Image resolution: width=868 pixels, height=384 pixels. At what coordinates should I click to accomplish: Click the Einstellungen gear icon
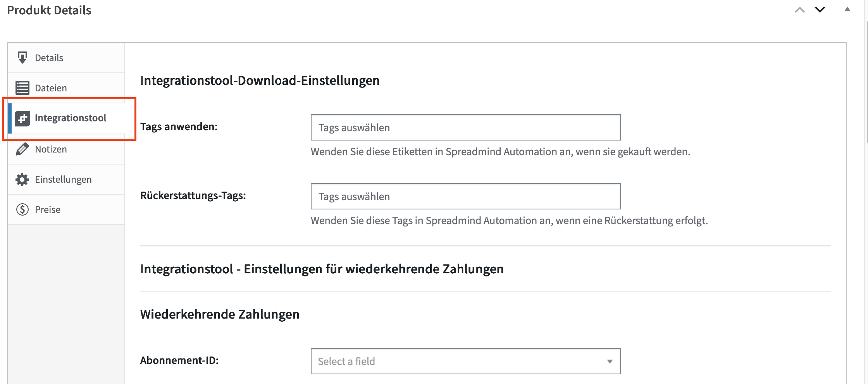click(22, 179)
